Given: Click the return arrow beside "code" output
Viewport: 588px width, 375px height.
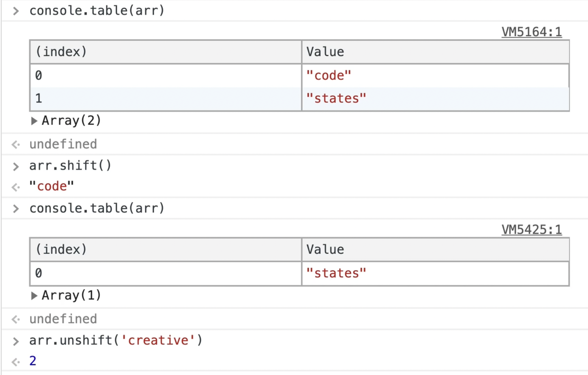Looking at the screenshot, I should (16, 187).
